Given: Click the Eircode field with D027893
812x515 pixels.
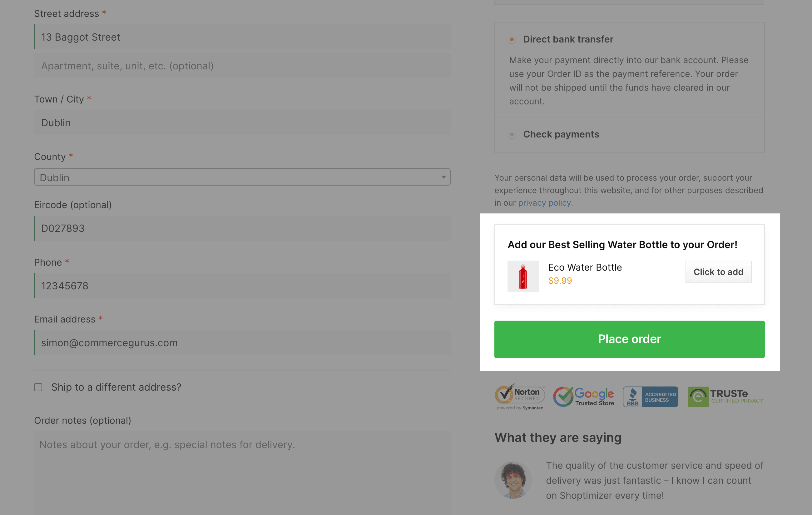Looking at the screenshot, I should pos(242,228).
